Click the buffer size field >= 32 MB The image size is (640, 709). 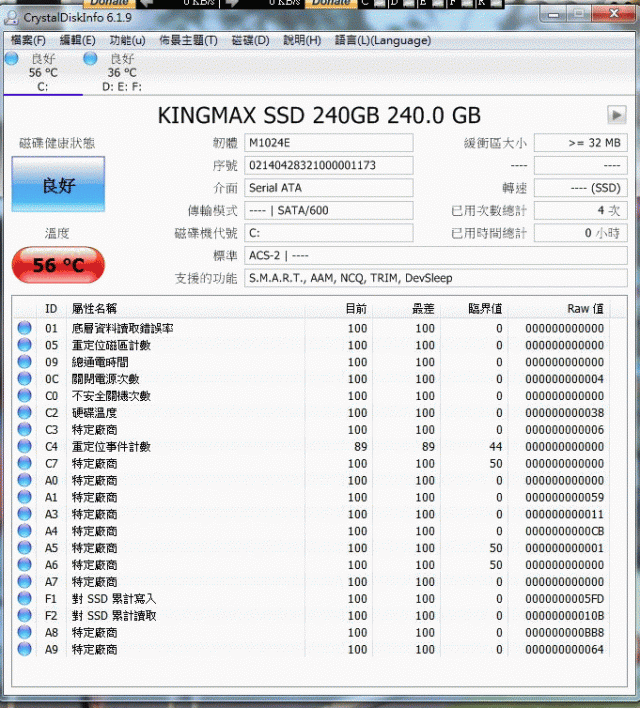tap(581, 143)
